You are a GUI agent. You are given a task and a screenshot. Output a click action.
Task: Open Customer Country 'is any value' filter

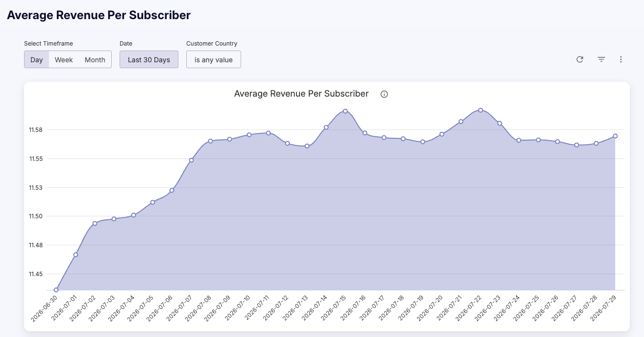[214, 60]
